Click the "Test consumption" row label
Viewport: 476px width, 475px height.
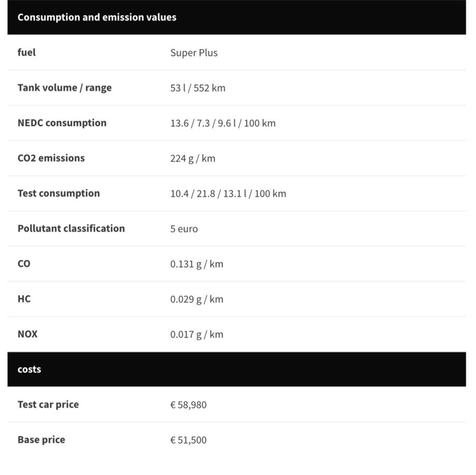(59, 193)
